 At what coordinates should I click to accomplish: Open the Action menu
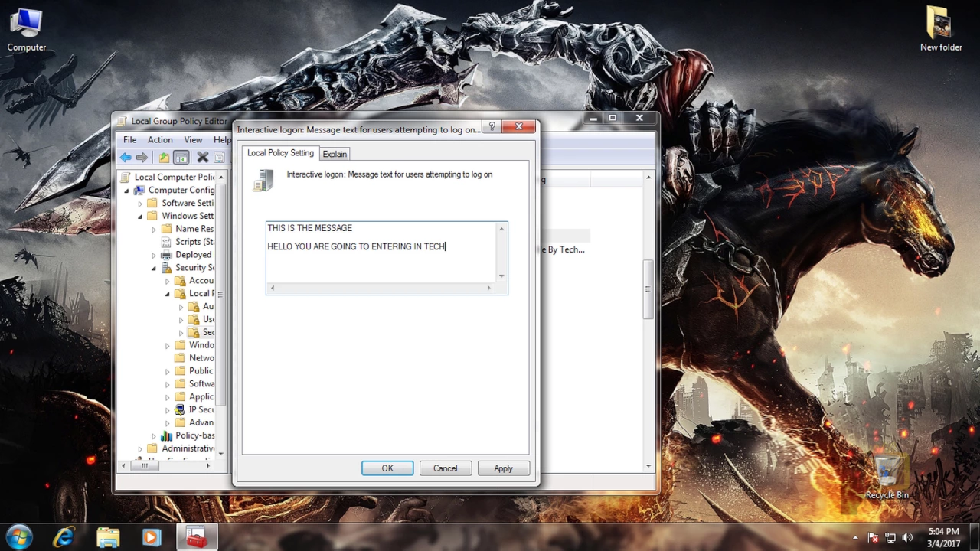(x=160, y=140)
